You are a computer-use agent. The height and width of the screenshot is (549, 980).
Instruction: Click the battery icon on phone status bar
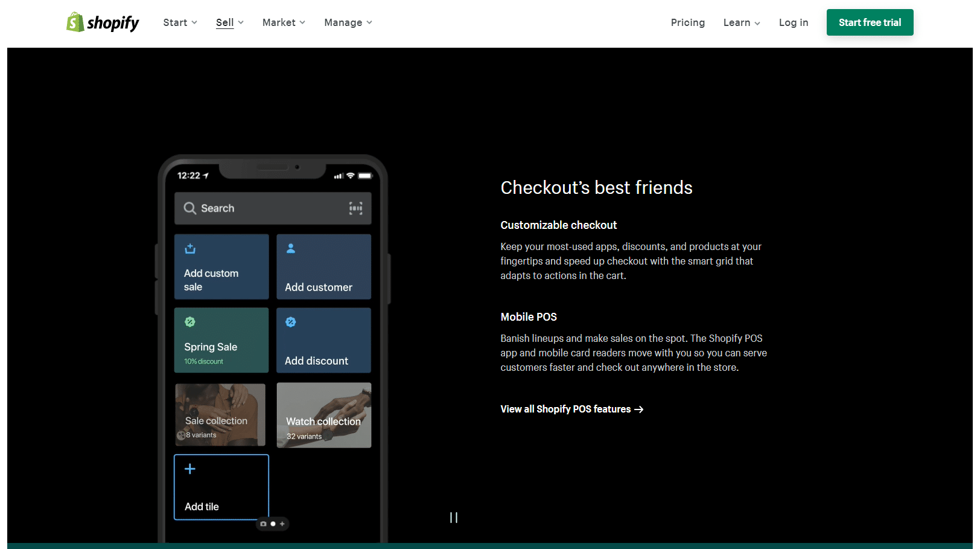coord(366,176)
